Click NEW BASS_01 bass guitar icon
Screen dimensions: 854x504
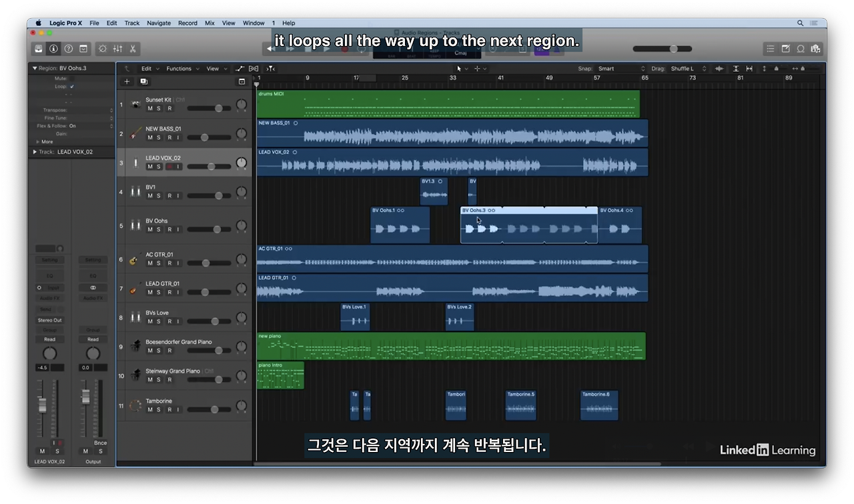pyautogui.click(x=135, y=133)
